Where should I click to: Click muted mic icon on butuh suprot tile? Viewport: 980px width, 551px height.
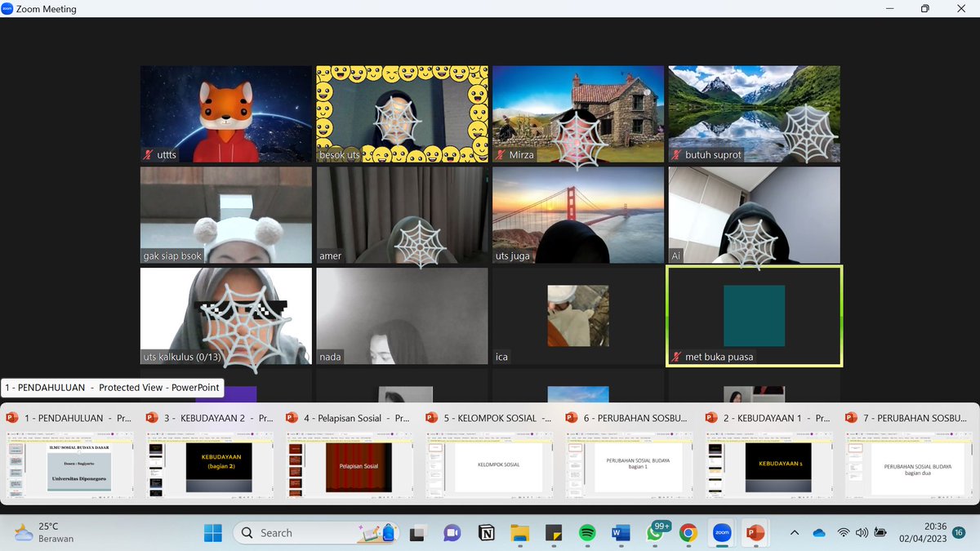pyautogui.click(x=677, y=154)
